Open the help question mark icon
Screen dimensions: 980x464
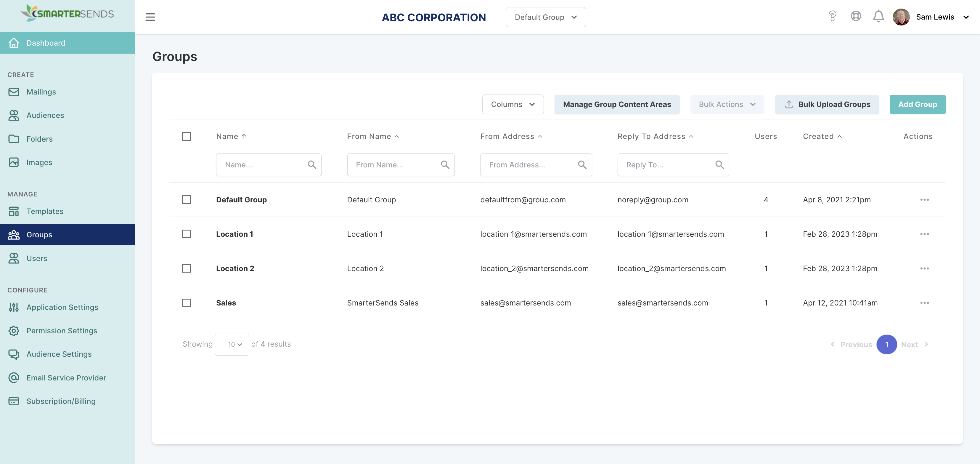[832, 16]
